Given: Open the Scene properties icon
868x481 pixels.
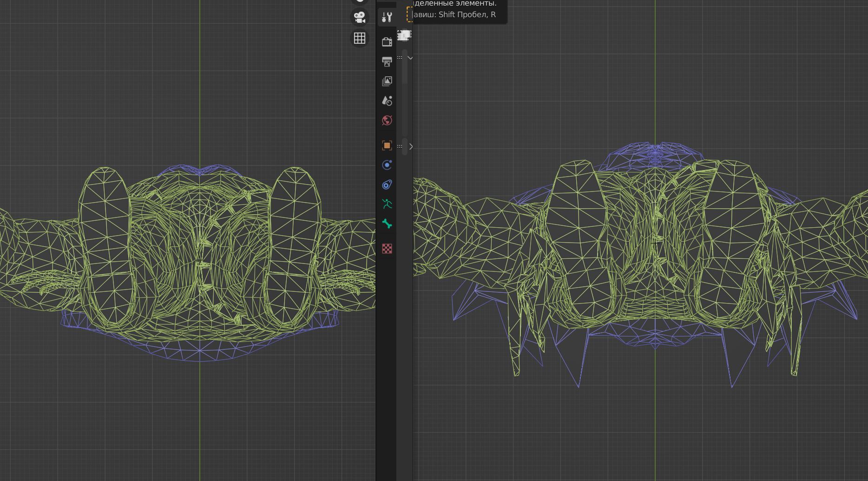Looking at the screenshot, I should [387, 101].
